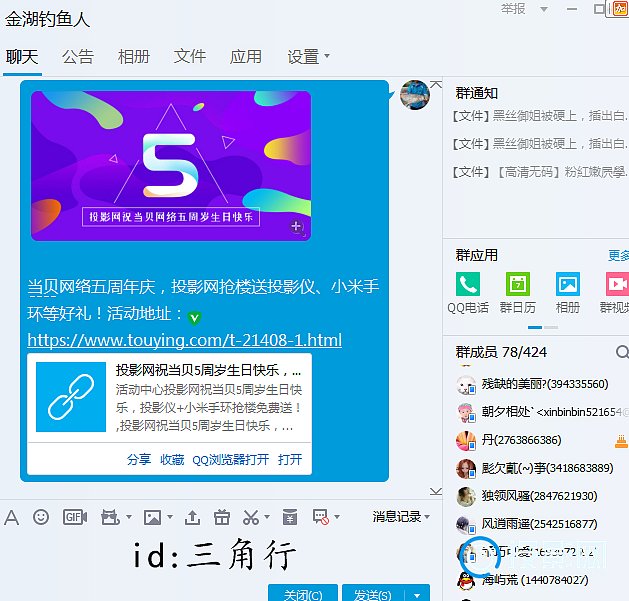Switch to the 相册 tab
The width and height of the screenshot is (629, 601).
click(x=134, y=57)
